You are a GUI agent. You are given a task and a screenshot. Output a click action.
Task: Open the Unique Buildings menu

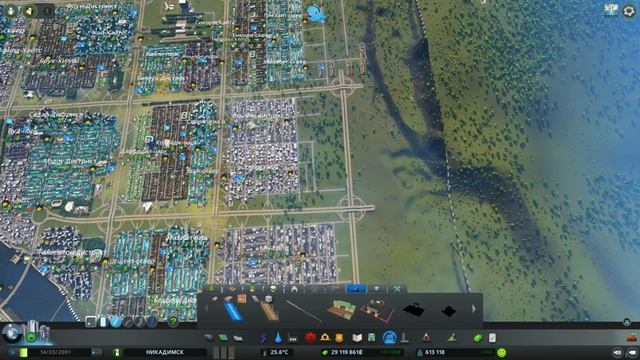click(x=404, y=338)
